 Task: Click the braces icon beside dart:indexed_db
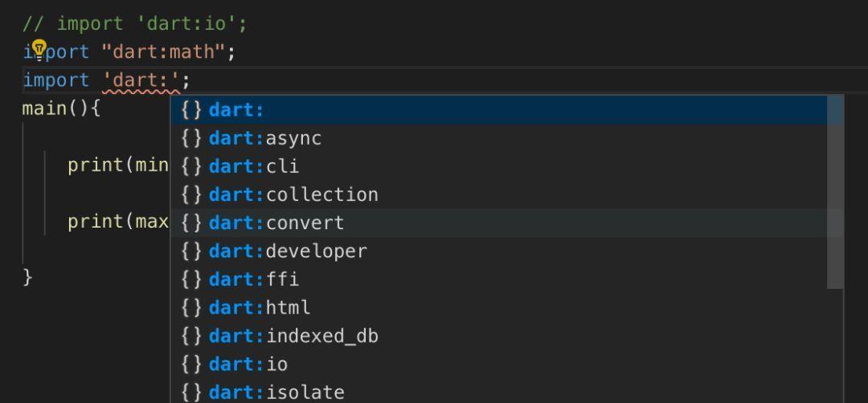191,336
